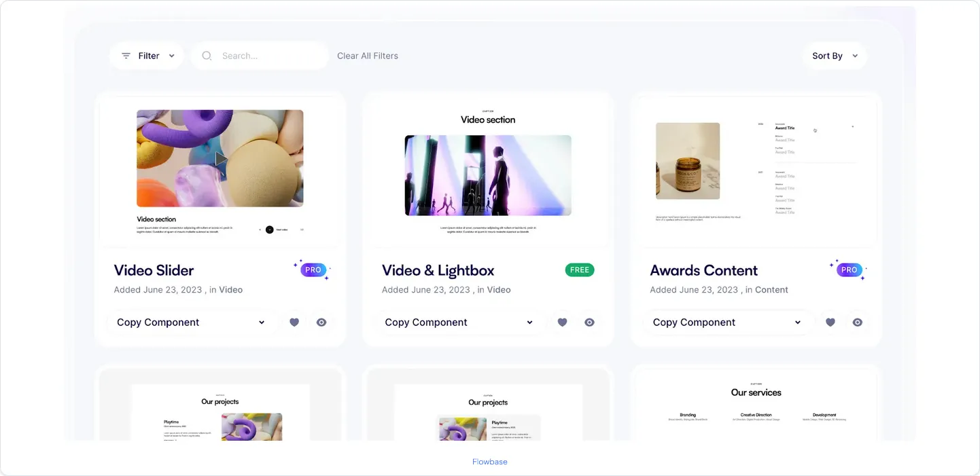Click the PRO badge on Video Slider

313,270
